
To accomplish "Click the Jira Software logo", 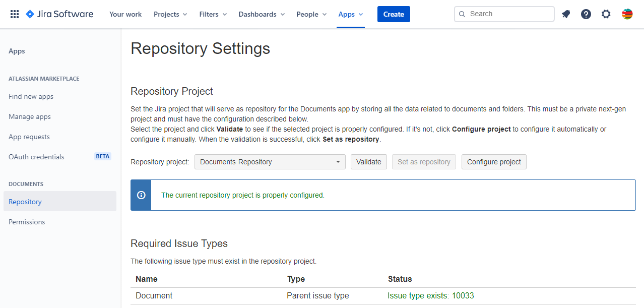I will click(59, 14).
